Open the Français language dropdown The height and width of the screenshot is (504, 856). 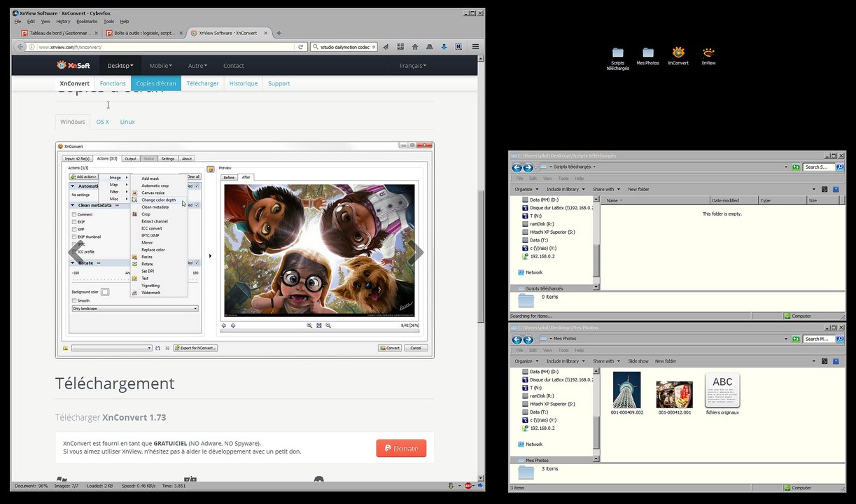point(412,66)
